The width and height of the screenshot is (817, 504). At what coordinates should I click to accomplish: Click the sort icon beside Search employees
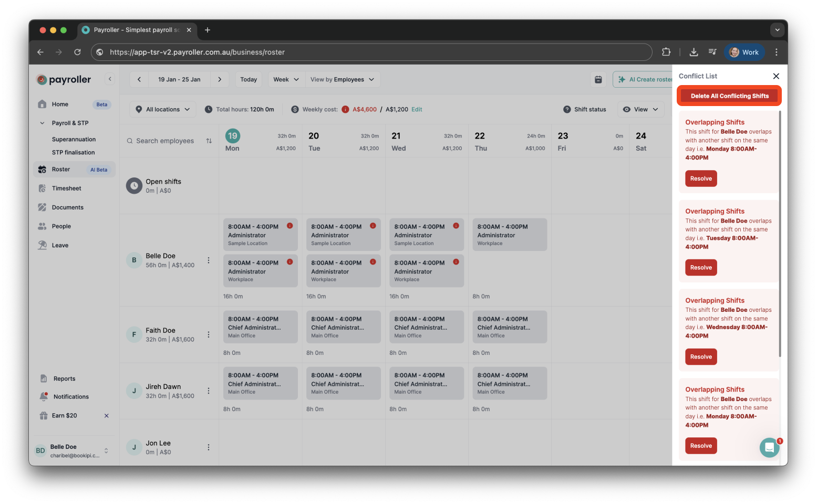pos(209,141)
